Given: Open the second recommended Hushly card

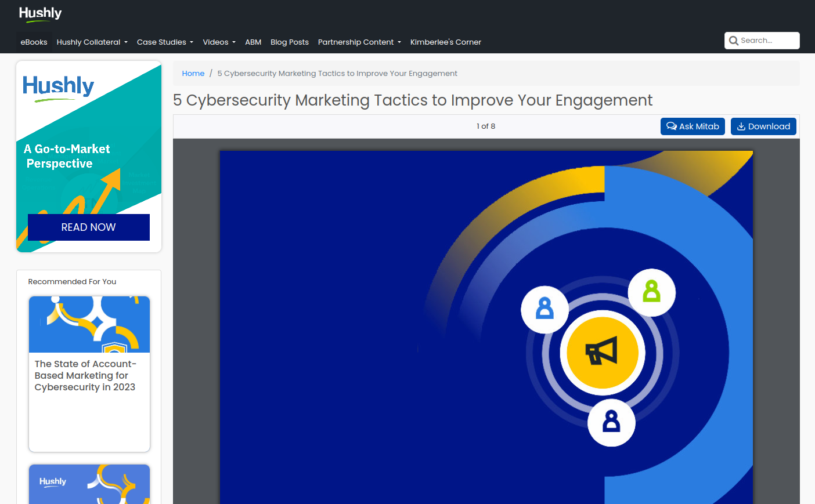Looking at the screenshot, I should click(89, 484).
